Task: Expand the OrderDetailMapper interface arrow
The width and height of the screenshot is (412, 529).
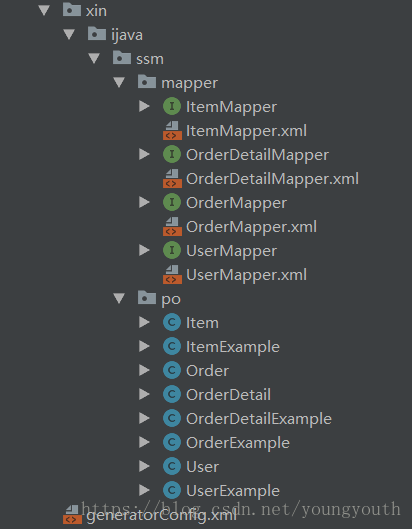Action: coord(144,155)
